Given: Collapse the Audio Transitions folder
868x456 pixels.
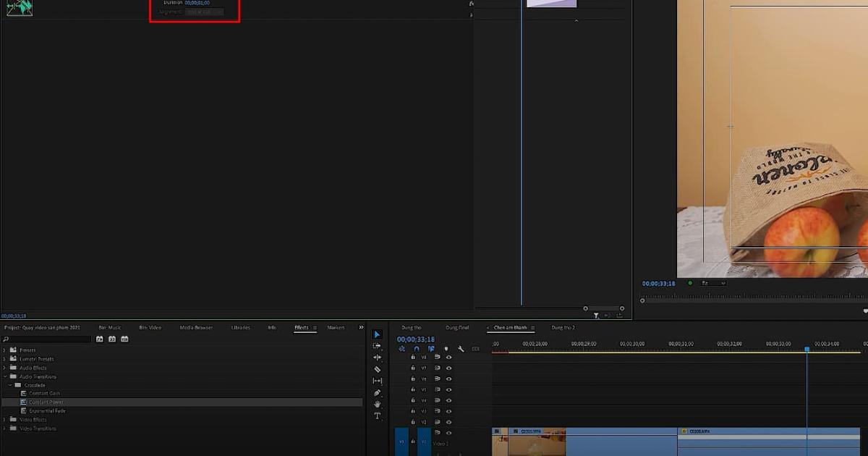Looking at the screenshot, I should [x=4, y=376].
